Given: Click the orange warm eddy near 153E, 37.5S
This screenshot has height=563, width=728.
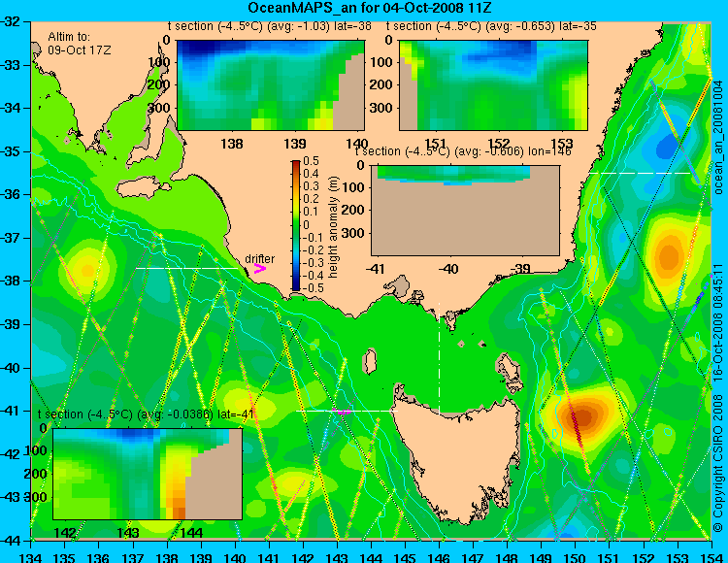Looking at the screenshot, I should (669, 256).
